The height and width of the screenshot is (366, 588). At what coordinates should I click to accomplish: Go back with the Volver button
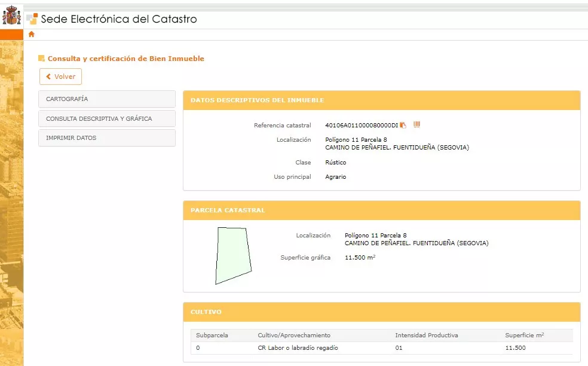pos(60,77)
